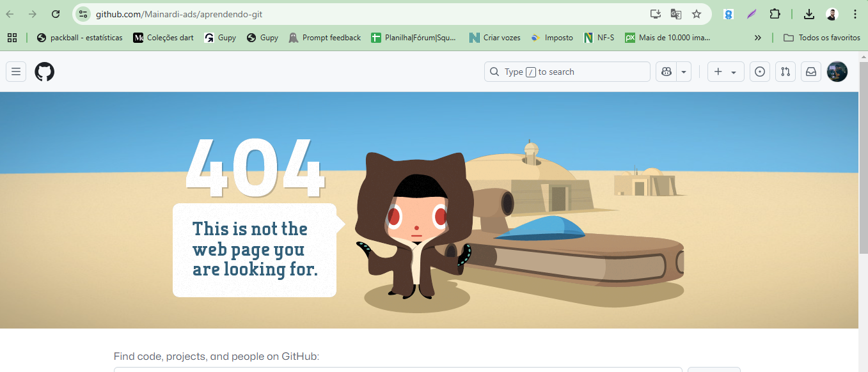Viewport: 868px width, 372px height.
Task: Open the NF-S bookmark
Action: 599,38
